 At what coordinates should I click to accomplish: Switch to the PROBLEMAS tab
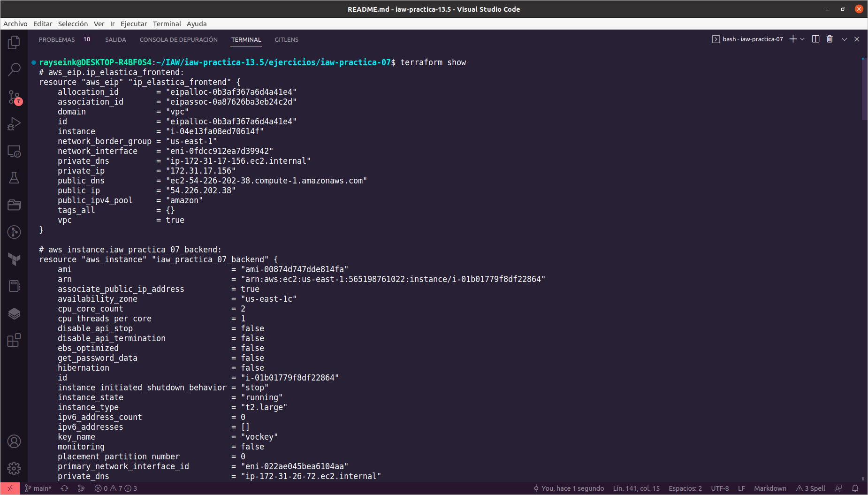57,40
